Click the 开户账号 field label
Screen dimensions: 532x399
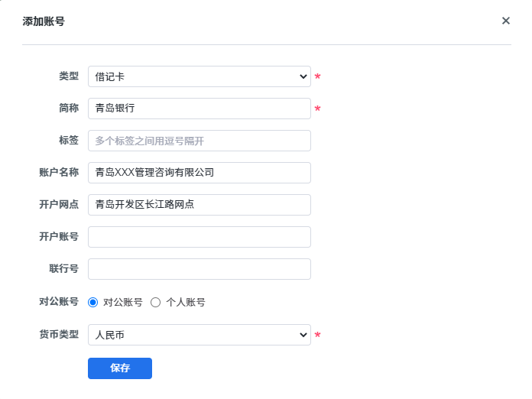click(59, 237)
